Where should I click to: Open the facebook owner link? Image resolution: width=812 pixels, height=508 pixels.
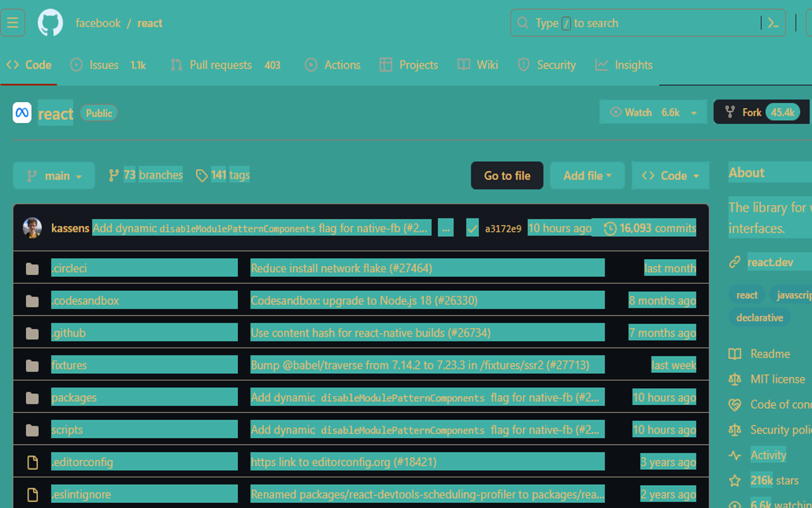[x=98, y=23]
